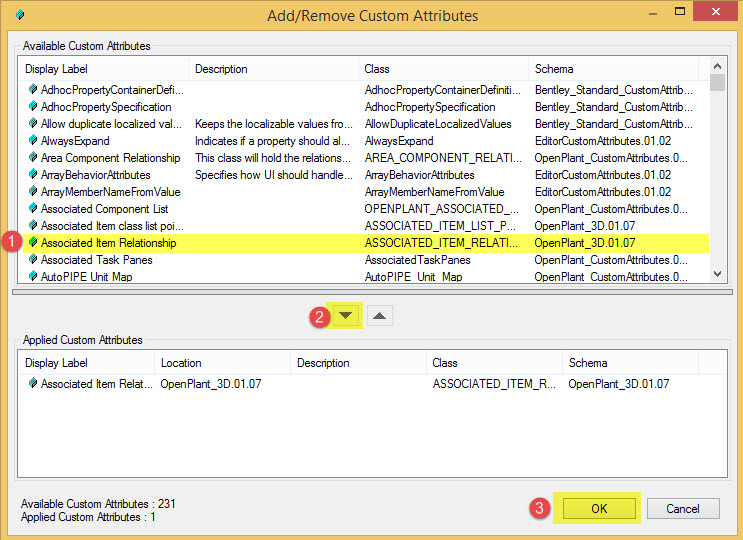Screen dimensions: 743x540
Task: Click the icon next to AlwaysExpand row
Action: coord(32,141)
